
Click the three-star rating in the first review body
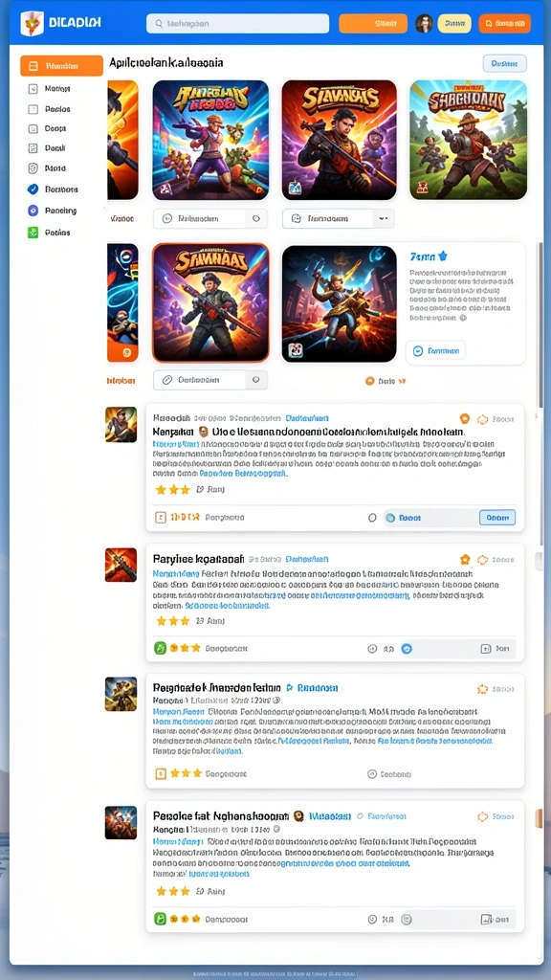tap(172, 490)
